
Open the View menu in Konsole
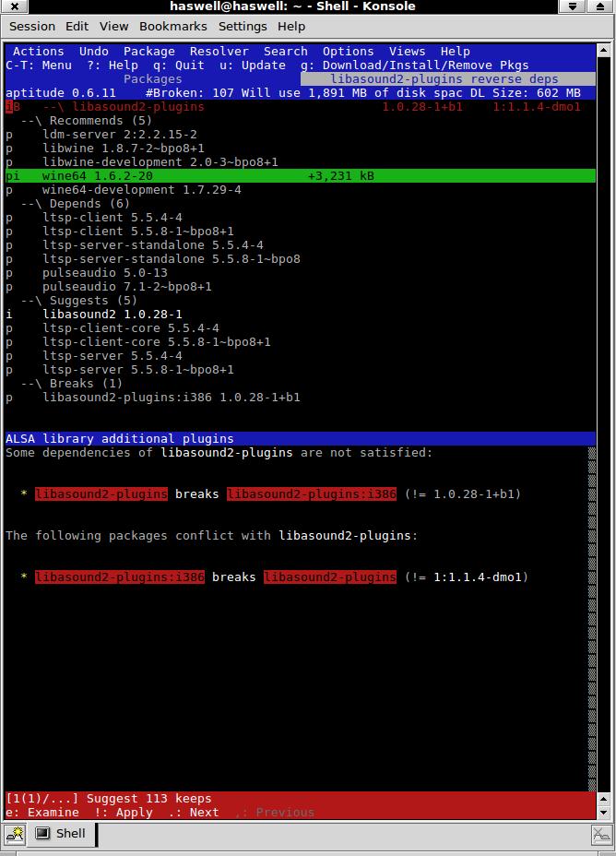113,26
